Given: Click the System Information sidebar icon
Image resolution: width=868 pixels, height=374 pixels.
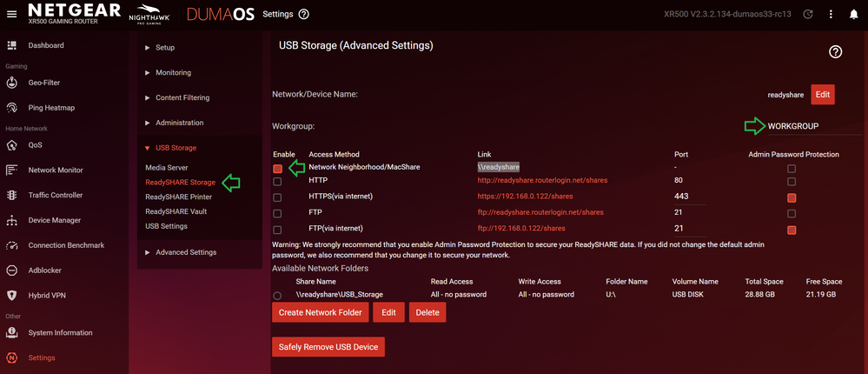Looking at the screenshot, I should (x=11, y=333).
